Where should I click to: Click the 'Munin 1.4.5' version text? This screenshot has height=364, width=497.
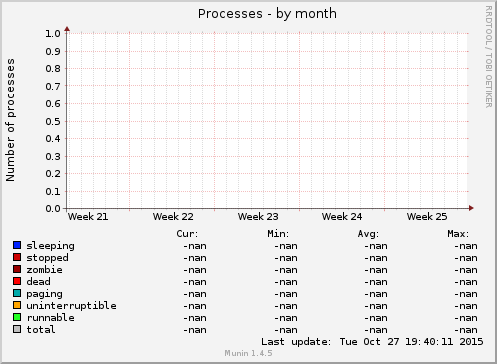pos(248,353)
